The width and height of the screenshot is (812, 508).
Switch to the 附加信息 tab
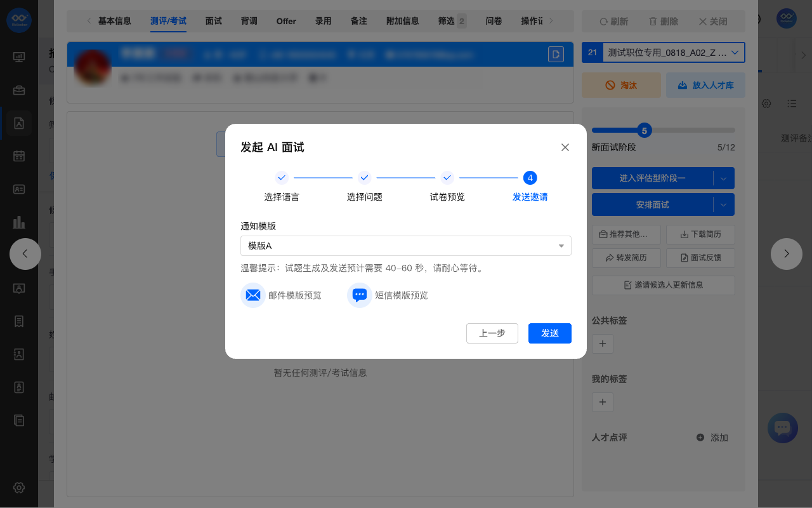[x=403, y=21]
